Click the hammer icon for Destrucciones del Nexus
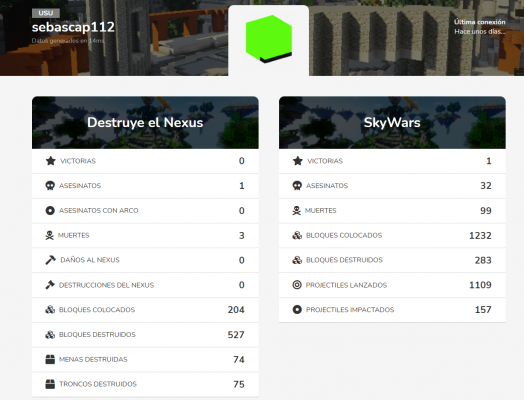Screen dimensions: 524x400 pyautogui.click(x=50, y=285)
